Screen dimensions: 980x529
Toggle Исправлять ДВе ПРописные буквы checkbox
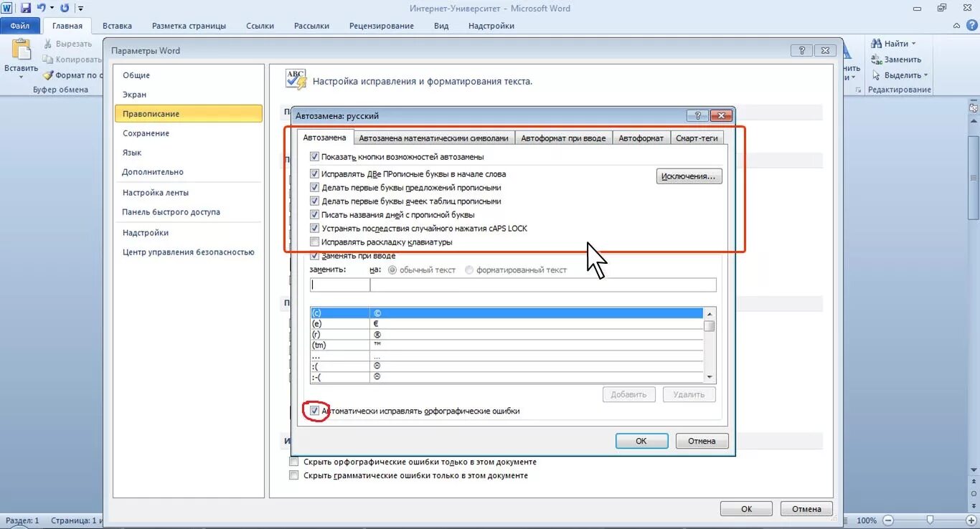pos(314,173)
